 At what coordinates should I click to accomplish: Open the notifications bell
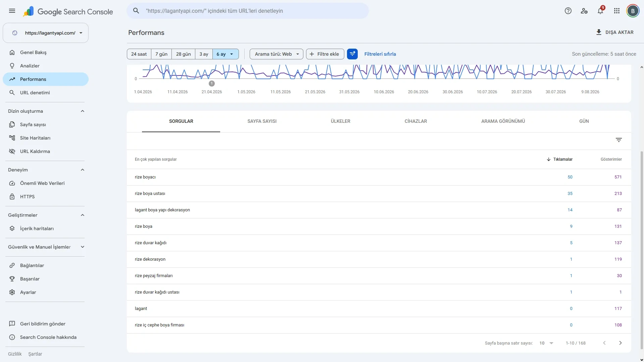[600, 11]
